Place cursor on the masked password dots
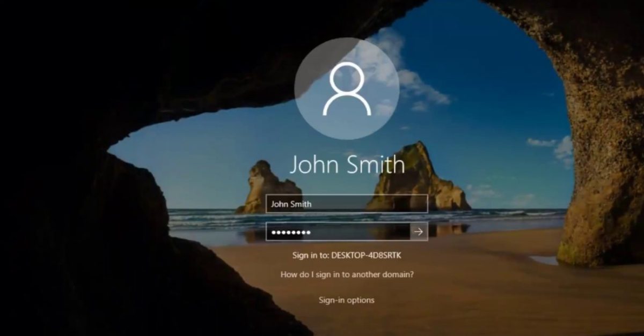Screen dimensions: 644x336 [291, 232]
